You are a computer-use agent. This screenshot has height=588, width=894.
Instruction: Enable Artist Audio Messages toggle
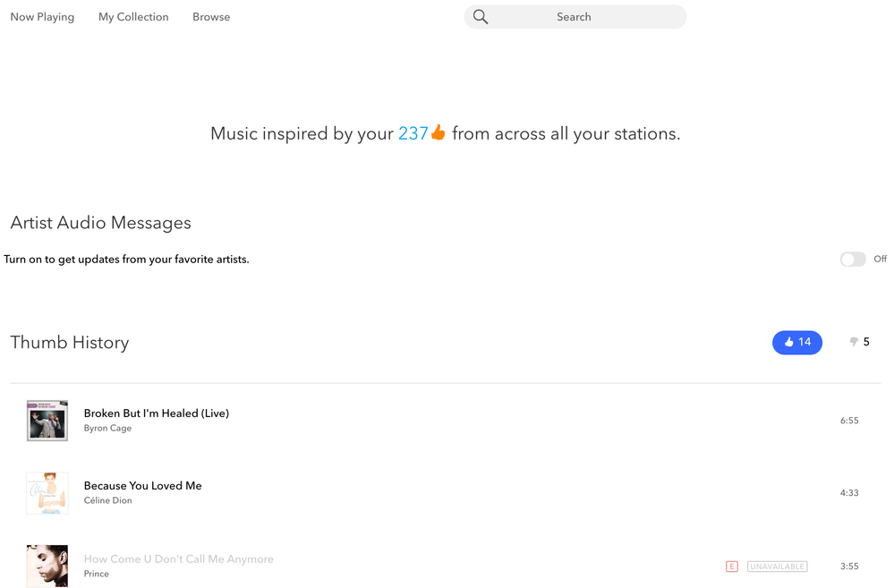[x=853, y=260]
